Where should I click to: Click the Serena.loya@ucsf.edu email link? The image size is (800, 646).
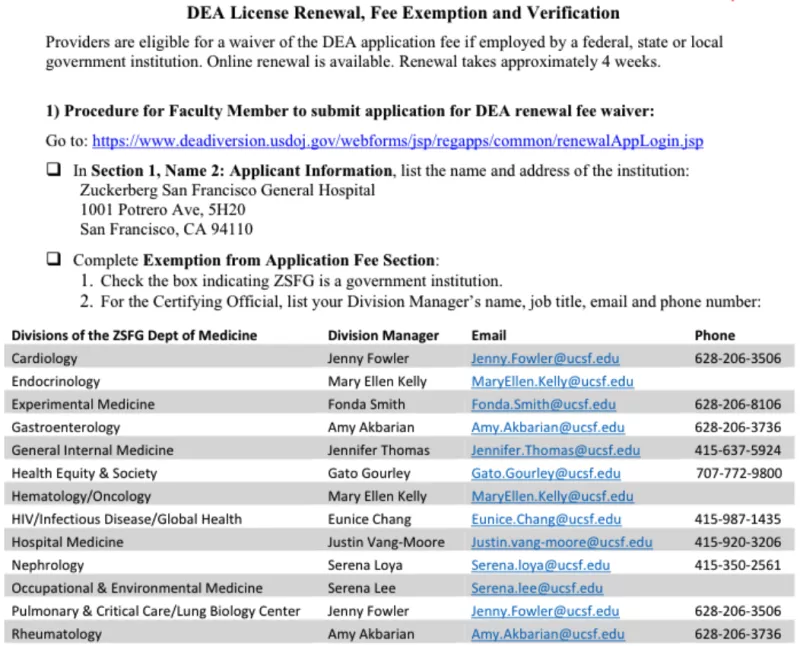pos(540,565)
